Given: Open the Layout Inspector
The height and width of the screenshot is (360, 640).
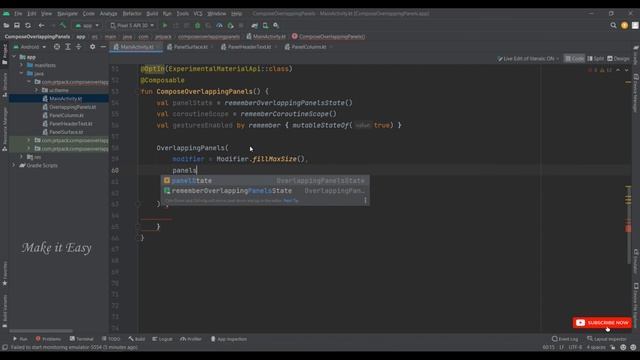Looking at the screenshot, I should pos(606,339).
